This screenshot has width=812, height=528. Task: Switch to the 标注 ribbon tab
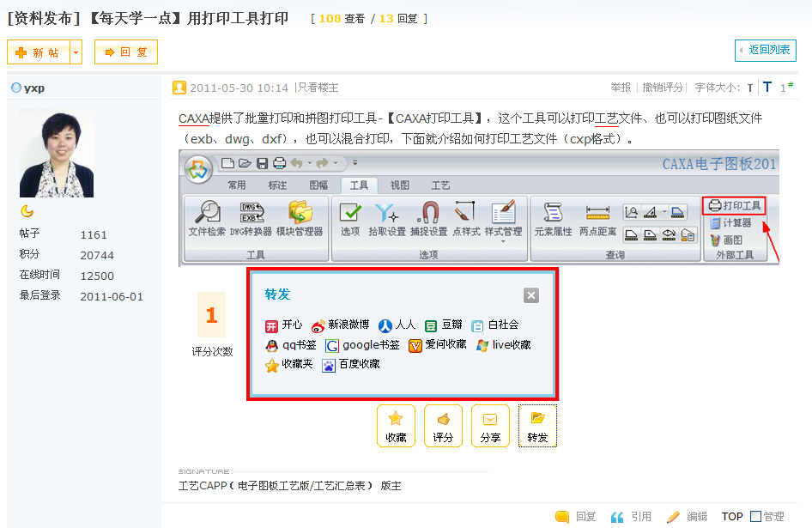[277, 185]
